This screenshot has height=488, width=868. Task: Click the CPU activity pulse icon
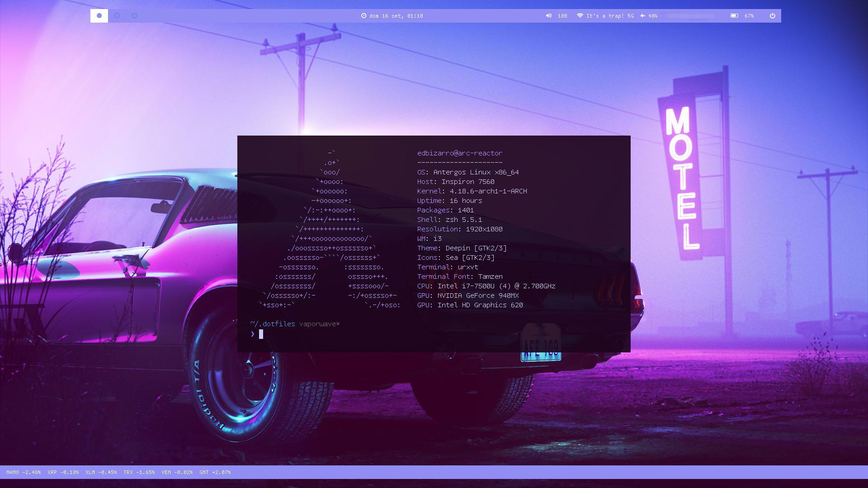tap(642, 16)
